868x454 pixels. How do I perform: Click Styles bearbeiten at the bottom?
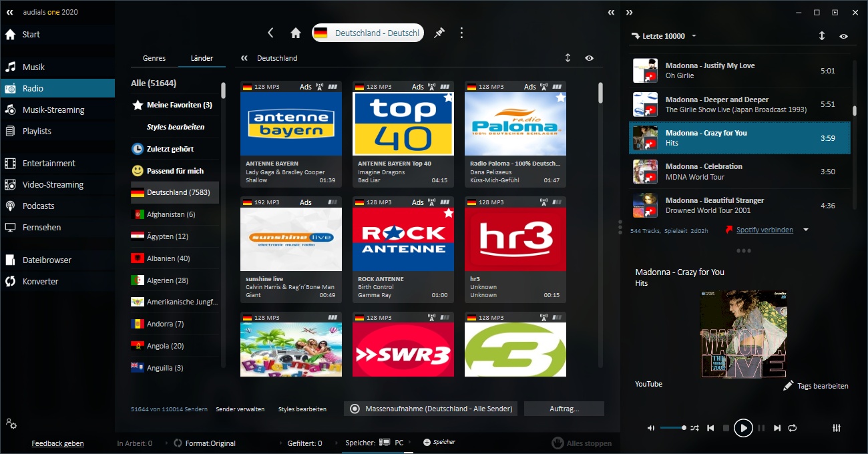pos(302,409)
